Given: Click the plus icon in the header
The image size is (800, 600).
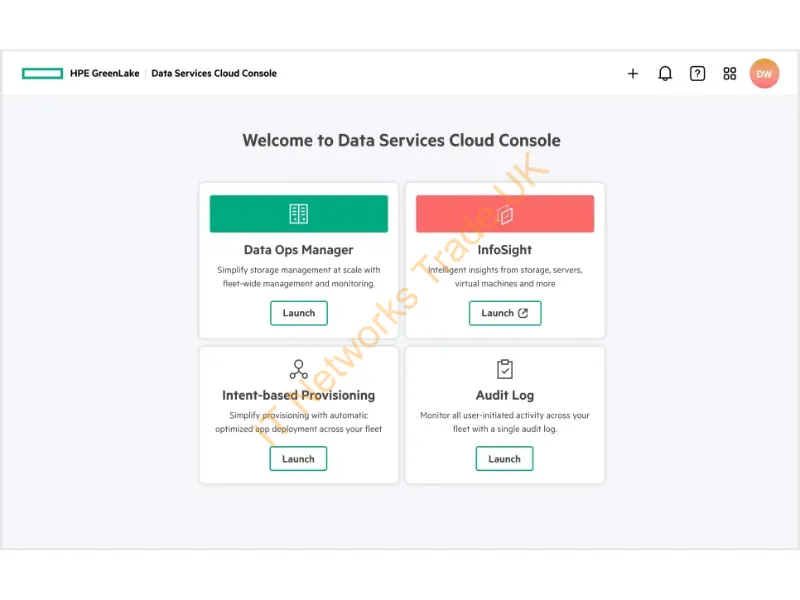Looking at the screenshot, I should 633,73.
